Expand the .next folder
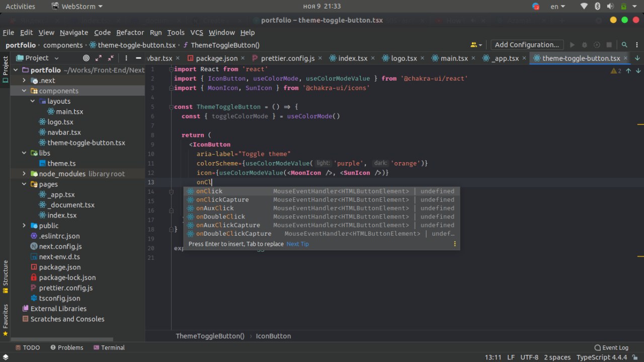The height and width of the screenshot is (362, 644). [24, 81]
